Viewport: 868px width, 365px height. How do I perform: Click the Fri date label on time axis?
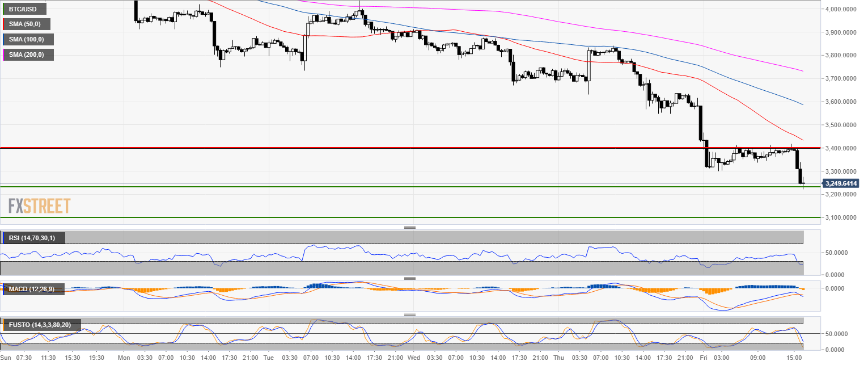(703, 358)
